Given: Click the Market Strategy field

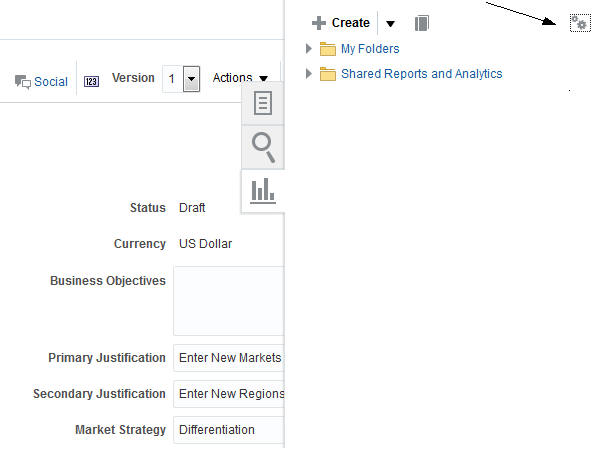Looking at the screenshot, I should tap(229, 430).
